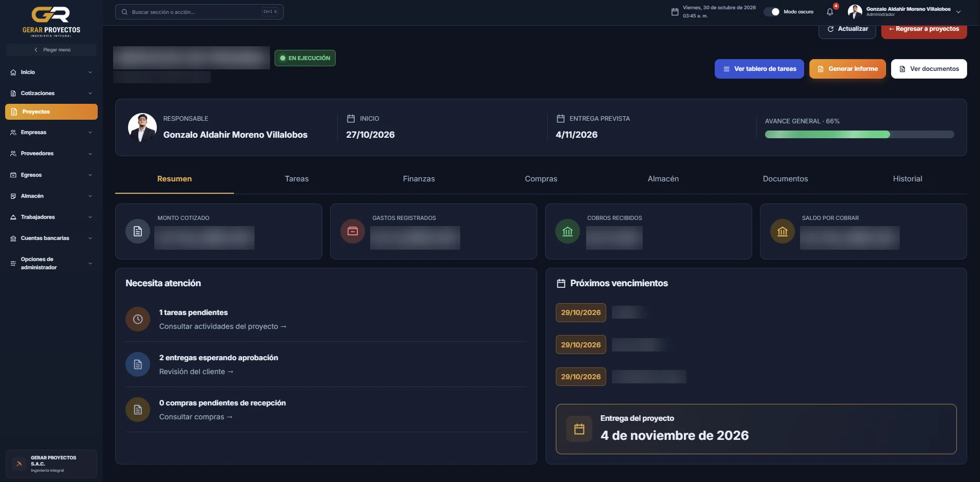Click the Ver documentos button
The width and height of the screenshot is (980, 482).
point(929,69)
